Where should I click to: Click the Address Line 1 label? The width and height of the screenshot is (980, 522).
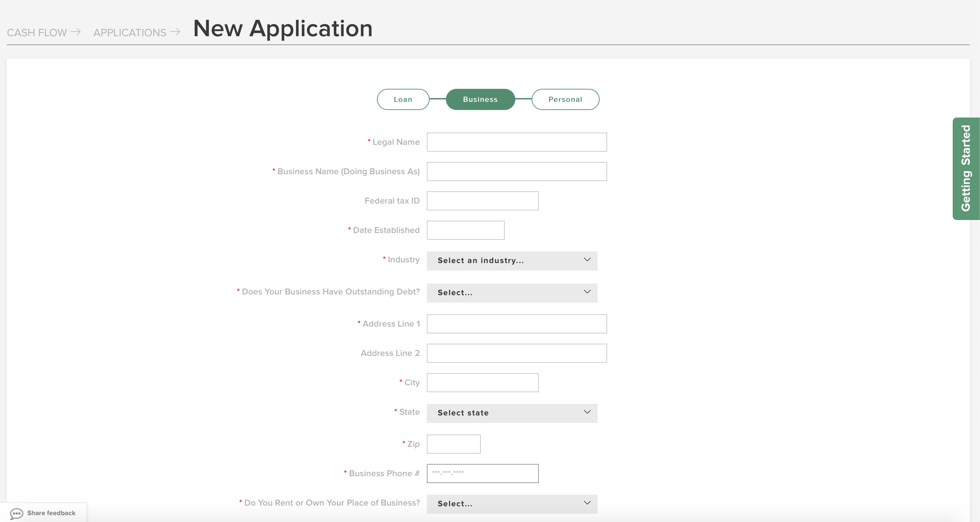point(391,324)
